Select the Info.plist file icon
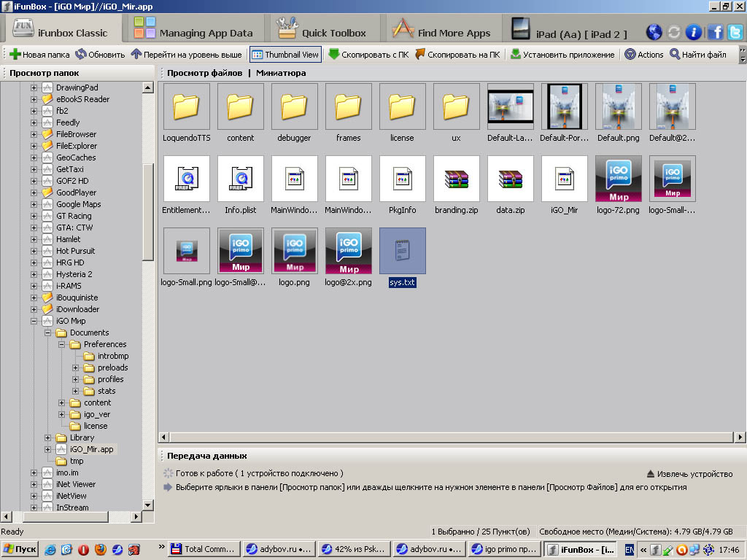747x560 pixels. click(x=241, y=179)
